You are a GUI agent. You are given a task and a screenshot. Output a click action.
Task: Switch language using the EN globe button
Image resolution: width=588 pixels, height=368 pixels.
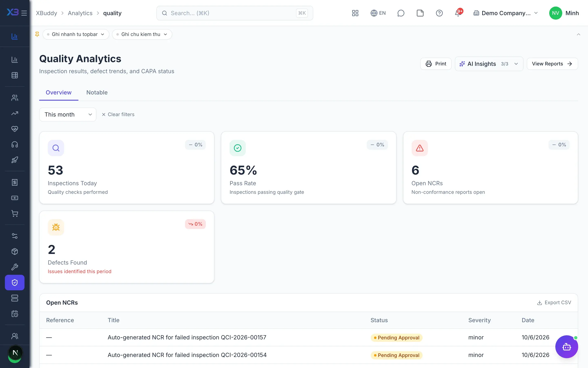point(378,13)
